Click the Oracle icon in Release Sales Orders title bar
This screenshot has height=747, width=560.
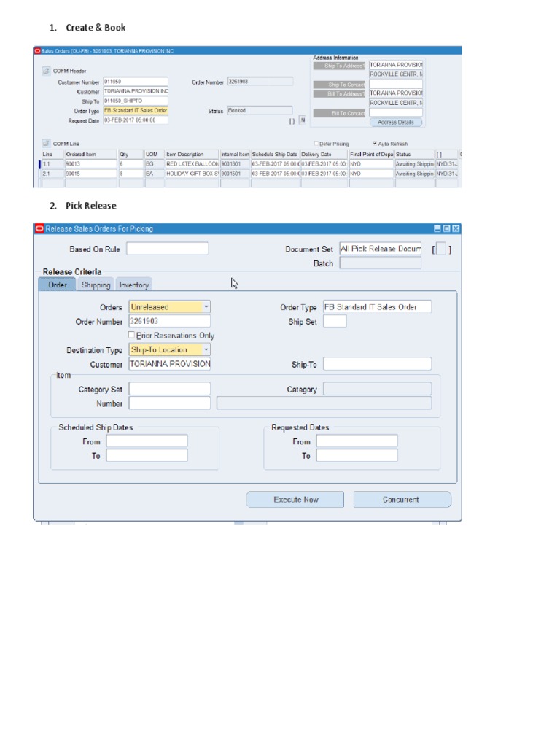40,228
